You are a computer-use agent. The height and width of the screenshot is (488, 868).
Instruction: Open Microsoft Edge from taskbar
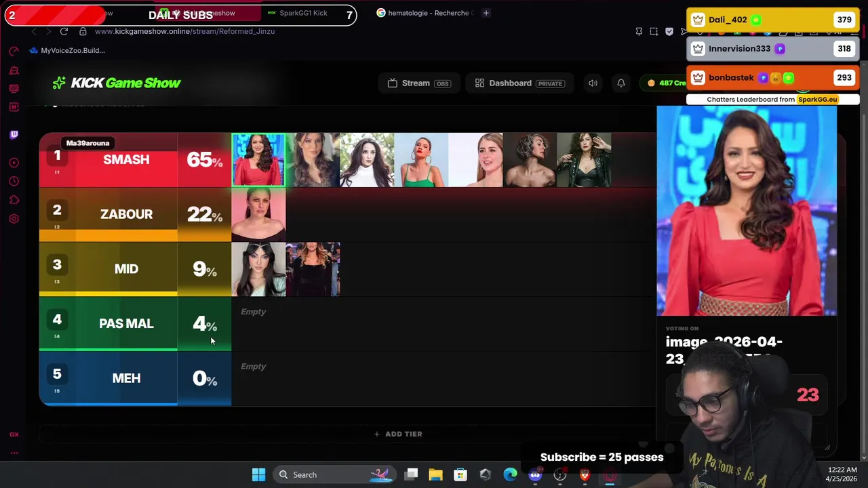tap(510, 474)
